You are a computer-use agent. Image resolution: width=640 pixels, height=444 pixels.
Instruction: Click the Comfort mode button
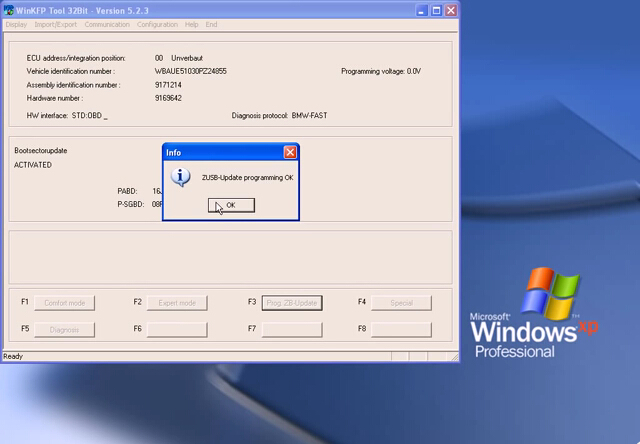(x=64, y=303)
